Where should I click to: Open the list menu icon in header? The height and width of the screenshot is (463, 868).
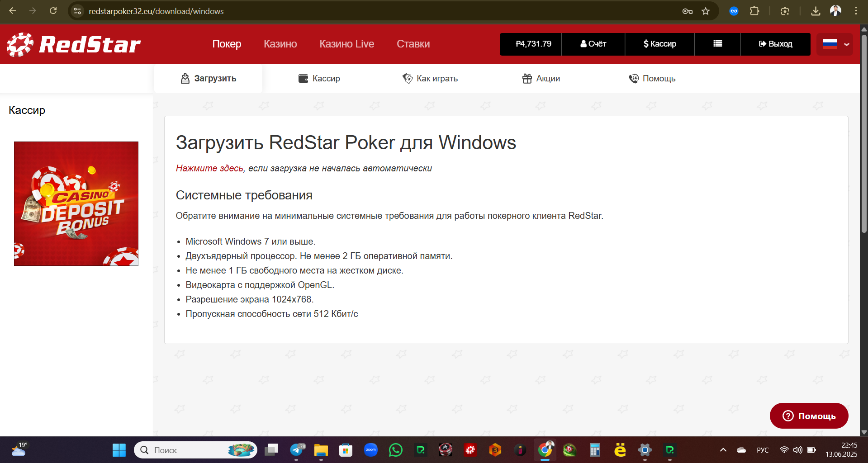coord(717,44)
